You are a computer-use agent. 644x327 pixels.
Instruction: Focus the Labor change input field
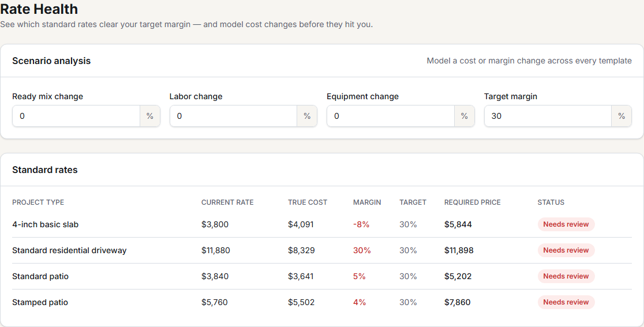(x=233, y=116)
